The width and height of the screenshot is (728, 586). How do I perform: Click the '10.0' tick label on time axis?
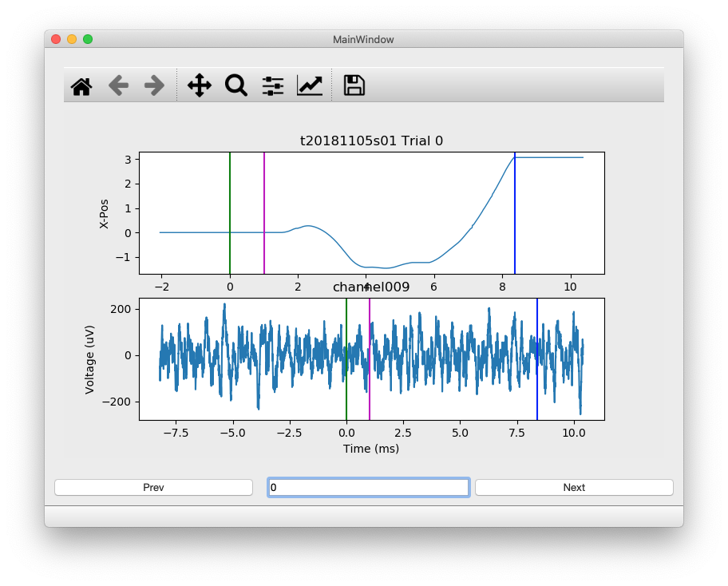point(574,433)
